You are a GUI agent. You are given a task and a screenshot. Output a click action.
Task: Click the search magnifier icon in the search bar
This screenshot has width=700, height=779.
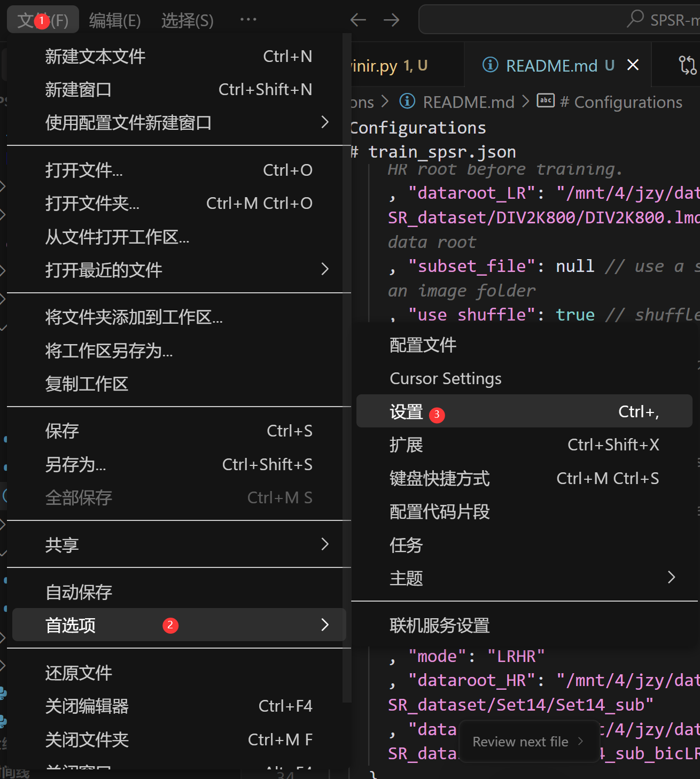coord(635,19)
